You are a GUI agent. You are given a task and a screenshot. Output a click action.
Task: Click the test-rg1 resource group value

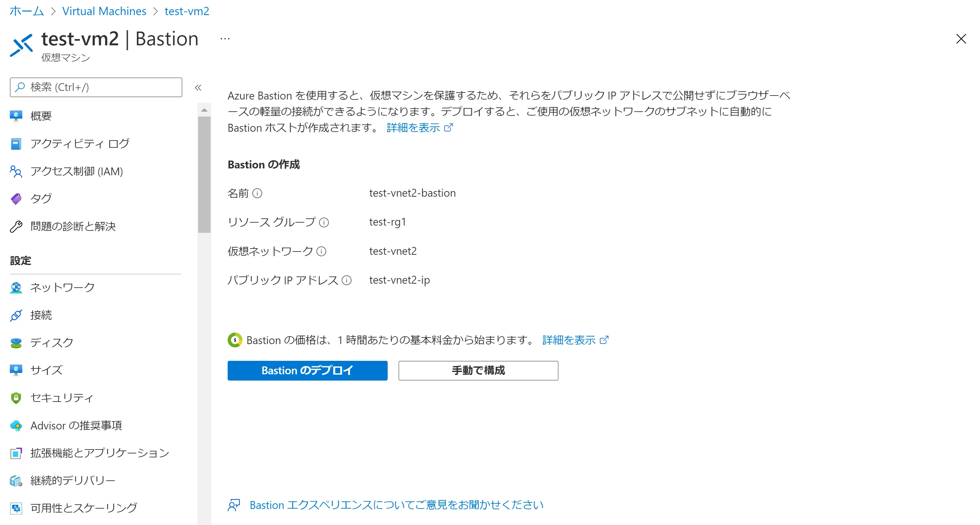(388, 222)
